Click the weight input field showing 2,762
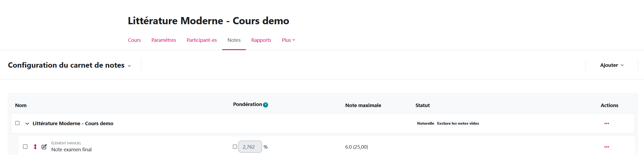This screenshot has height=155, width=644. click(x=250, y=147)
